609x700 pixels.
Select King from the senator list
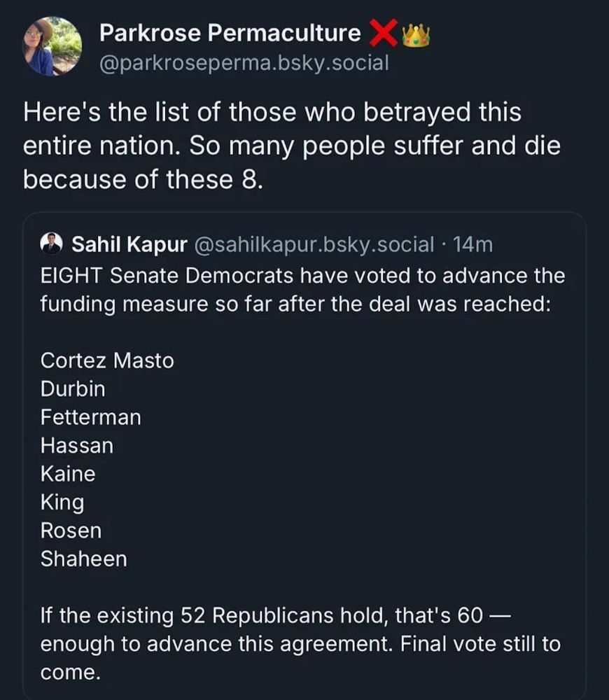click(x=62, y=503)
